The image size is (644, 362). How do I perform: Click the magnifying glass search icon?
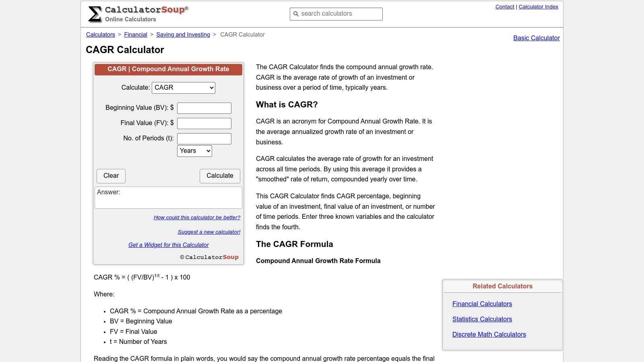click(x=296, y=14)
